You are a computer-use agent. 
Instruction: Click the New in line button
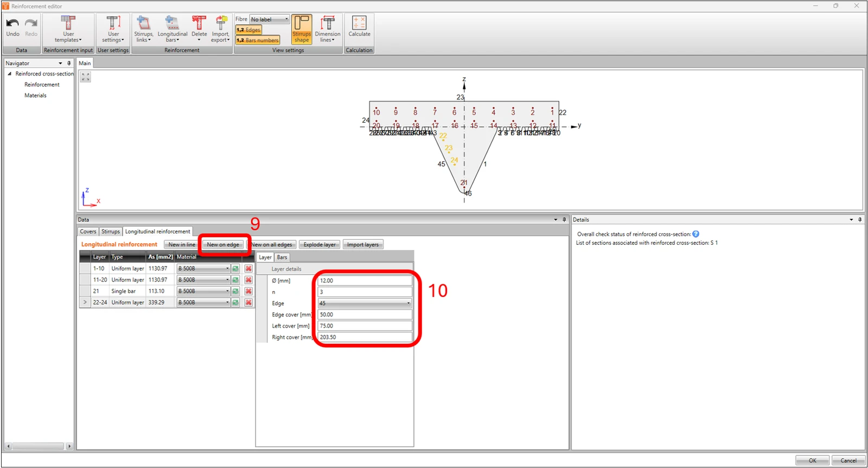[x=182, y=245]
